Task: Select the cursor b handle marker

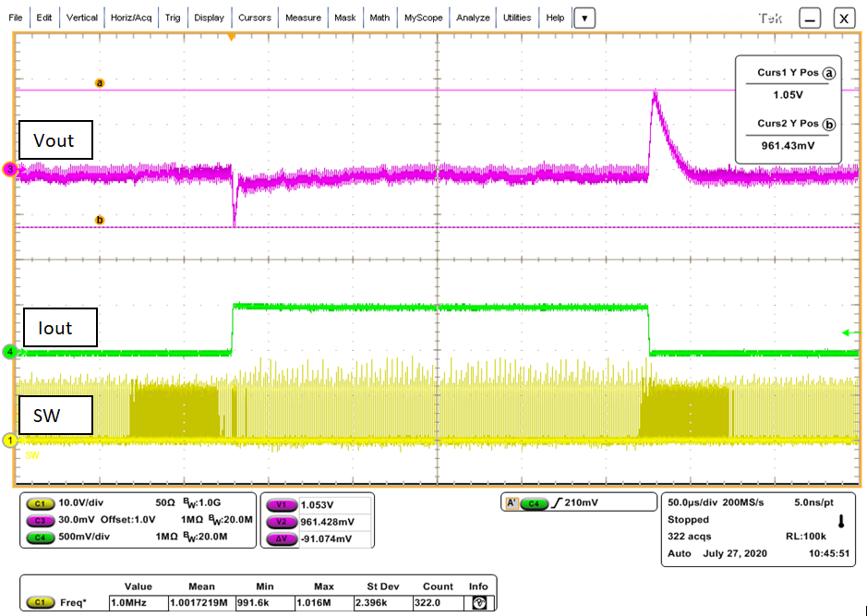Action: click(x=100, y=220)
